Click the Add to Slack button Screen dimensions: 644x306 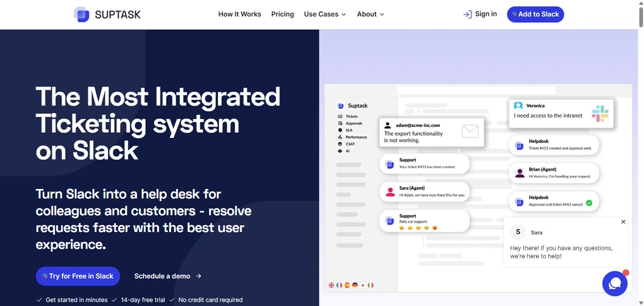pyautogui.click(x=535, y=15)
